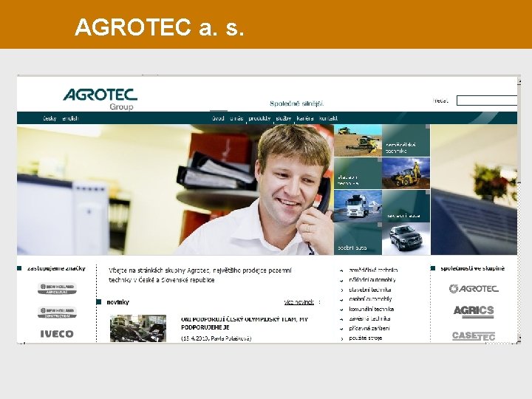Open nákladní automobily in the category list
Image resolution: width=532 pixels, height=399 pixels.
(x=372, y=280)
